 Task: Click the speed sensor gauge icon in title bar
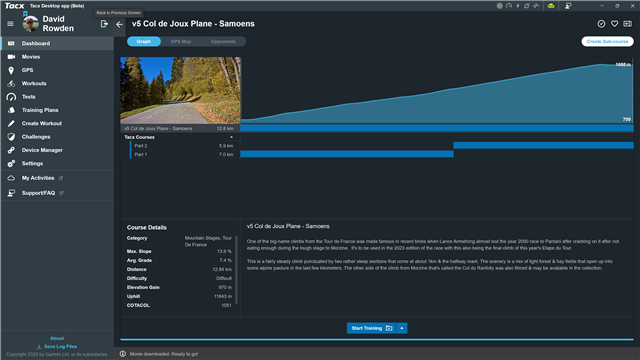pyautogui.click(x=509, y=6)
